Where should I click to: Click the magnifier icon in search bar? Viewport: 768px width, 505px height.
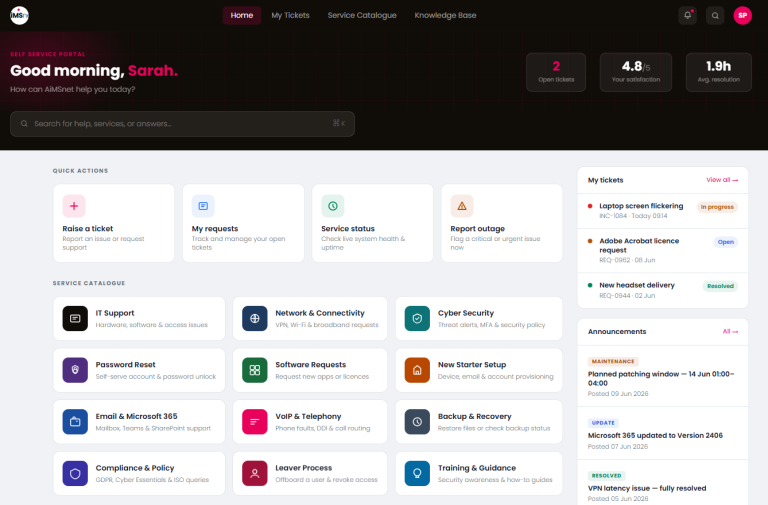pyautogui.click(x=24, y=123)
